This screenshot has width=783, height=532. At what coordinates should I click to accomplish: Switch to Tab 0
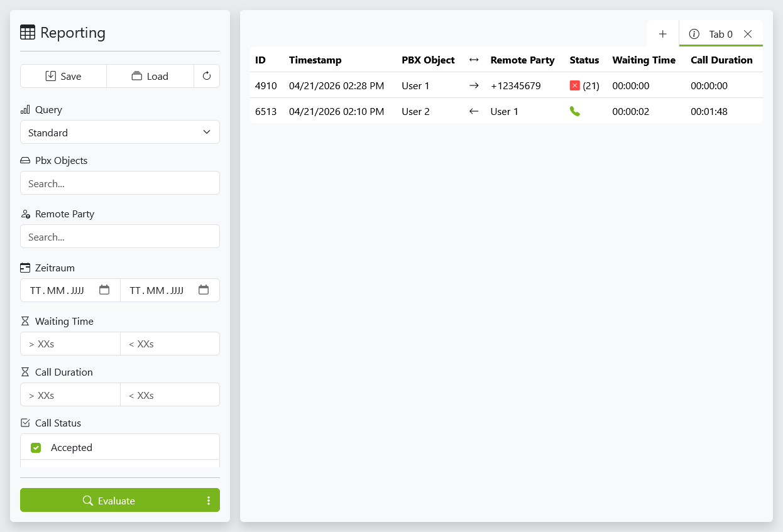tap(721, 35)
